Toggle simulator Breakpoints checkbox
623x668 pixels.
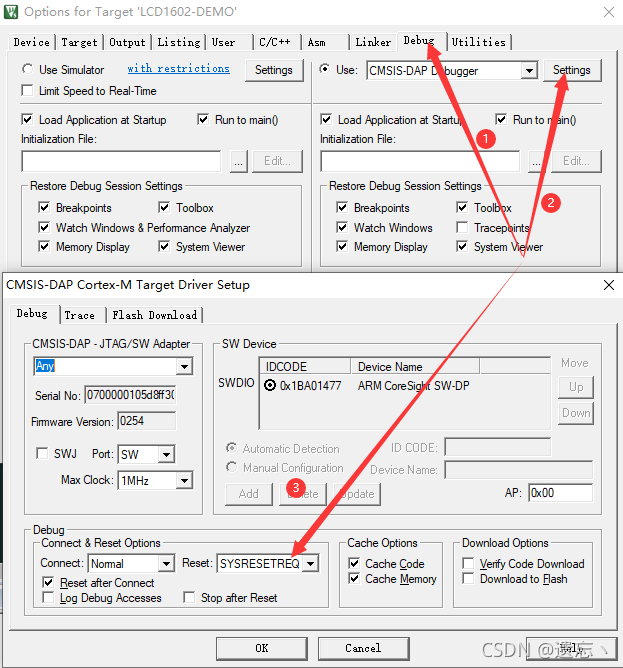click(x=44, y=207)
